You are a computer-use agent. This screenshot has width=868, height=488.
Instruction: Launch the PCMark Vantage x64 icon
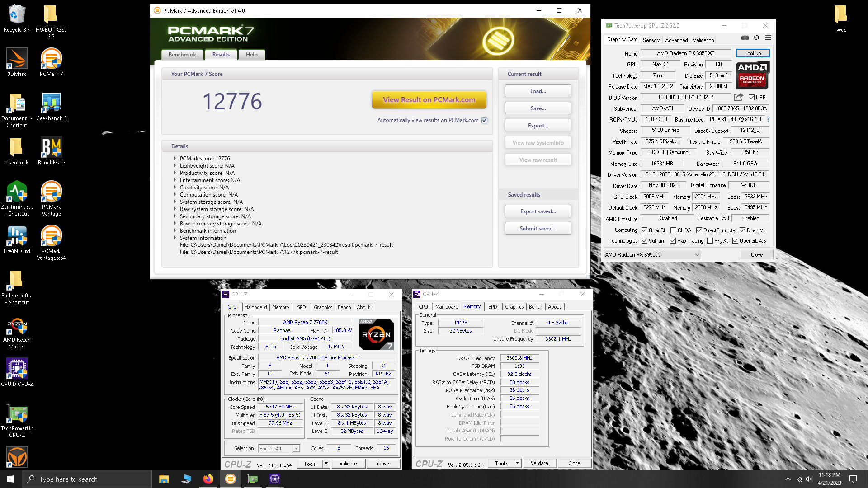click(x=51, y=243)
